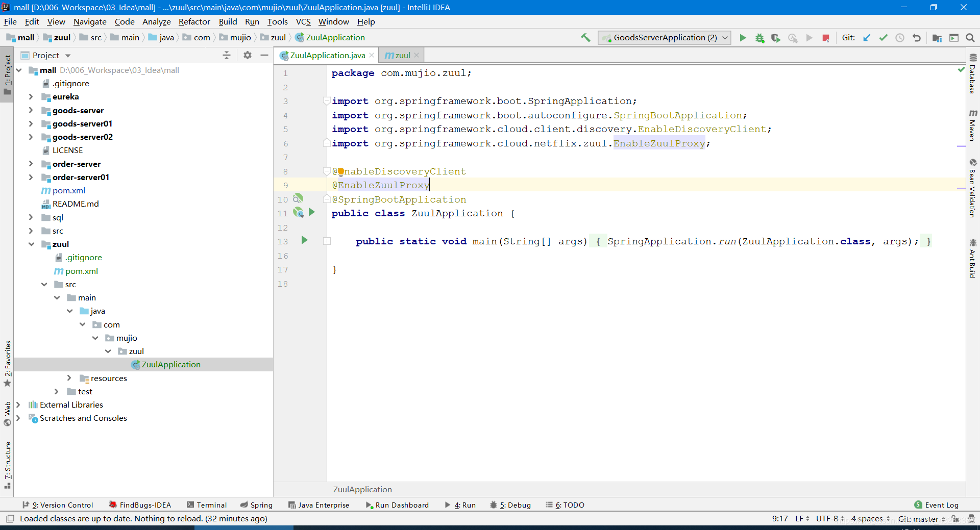Open Search Everywhere magnifier icon

(x=970, y=38)
